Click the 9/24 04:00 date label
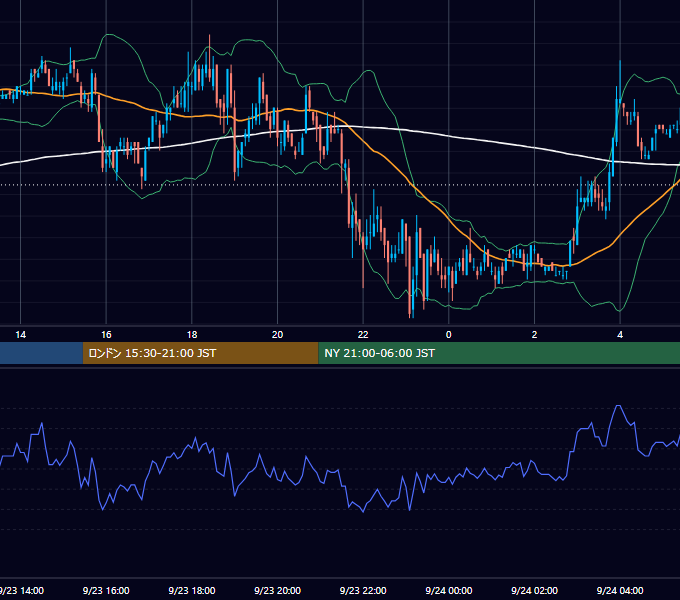The image size is (680, 600). click(x=620, y=590)
